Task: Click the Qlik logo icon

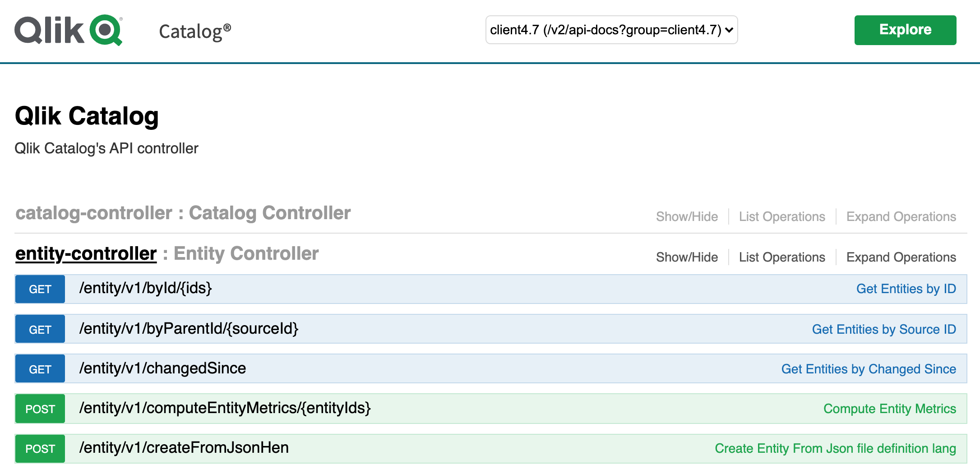Action: pos(69,30)
